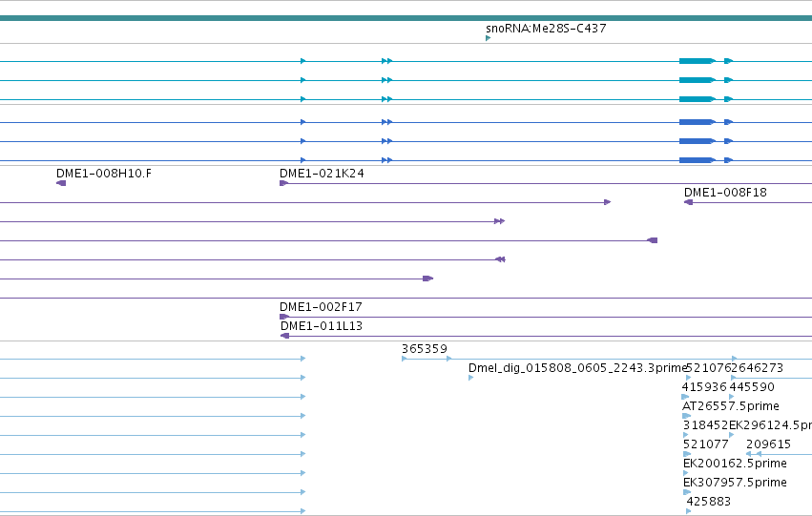Select the snoRNA:Me28S-C437 label
This screenshot has height=516, width=812.
(546, 29)
